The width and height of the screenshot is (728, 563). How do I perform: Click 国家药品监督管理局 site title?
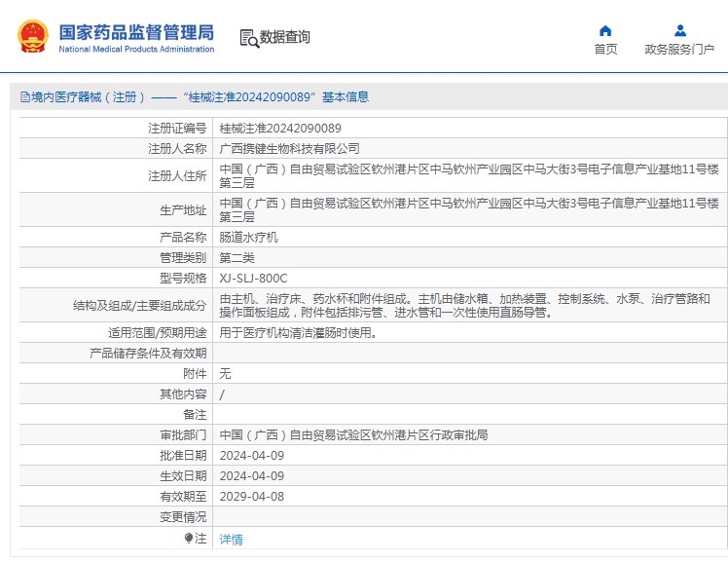(x=136, y=31)
